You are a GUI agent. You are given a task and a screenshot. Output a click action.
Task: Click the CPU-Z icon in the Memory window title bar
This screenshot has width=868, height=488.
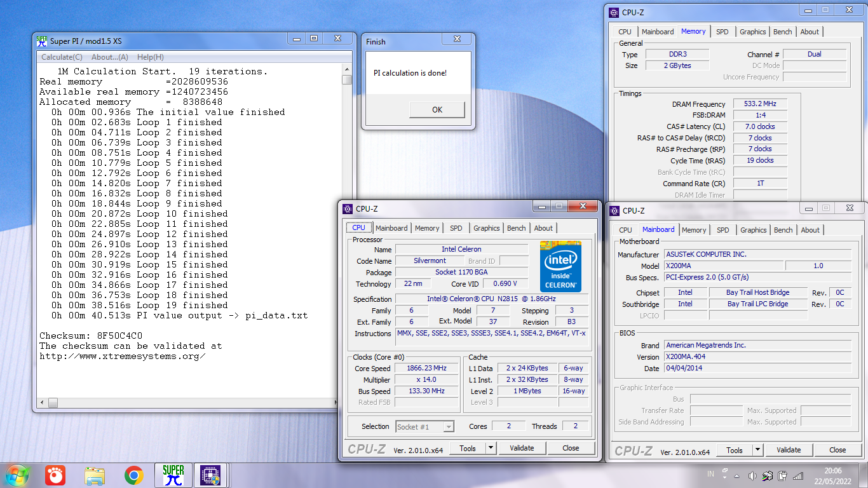(614, 12)
